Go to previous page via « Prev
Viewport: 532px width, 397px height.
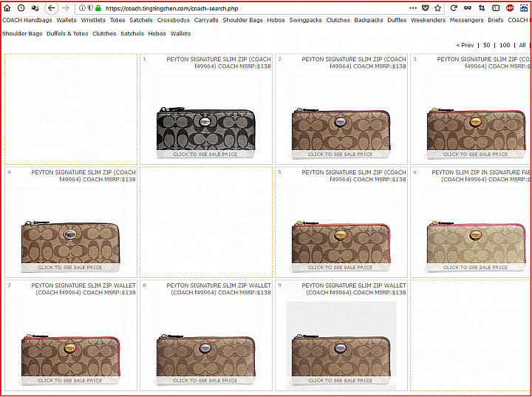[x=465, y=45]
